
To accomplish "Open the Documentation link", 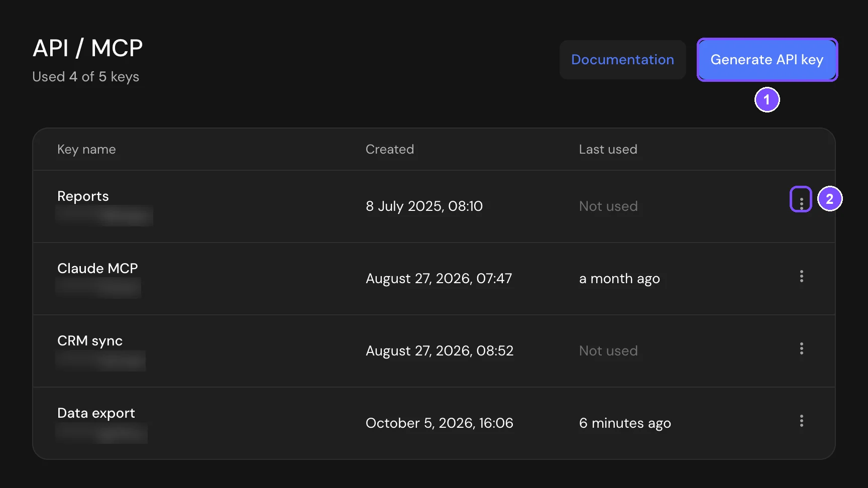I will (x=623, y=60).
